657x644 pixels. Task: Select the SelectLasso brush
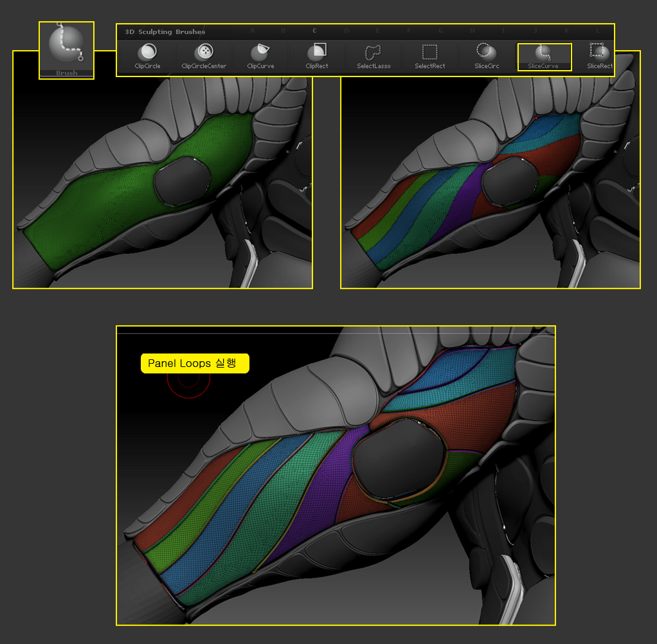[373, 56]
